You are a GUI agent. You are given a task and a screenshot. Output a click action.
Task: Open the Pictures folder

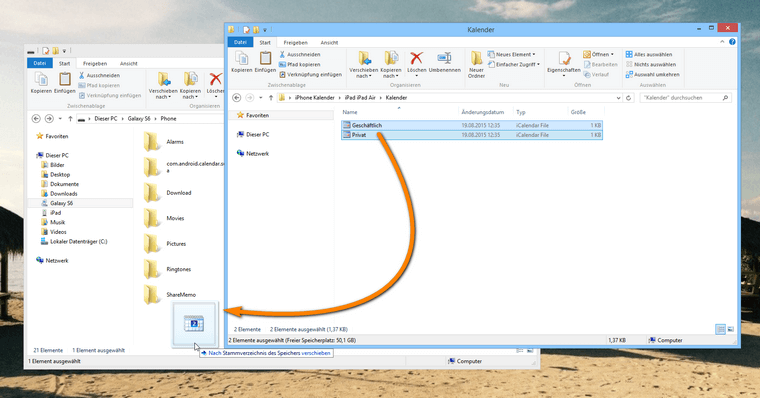pos(165,243)
